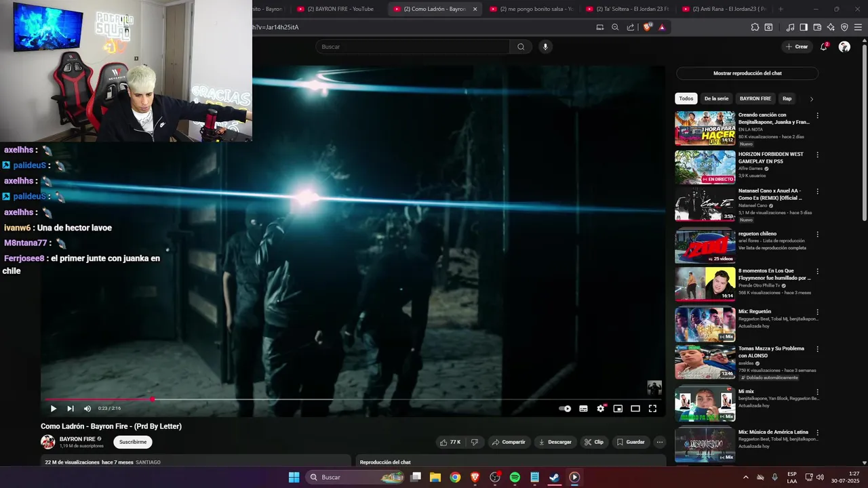Click the share page icon in address bar
This screenshot has height=488, width=868.
631,27
